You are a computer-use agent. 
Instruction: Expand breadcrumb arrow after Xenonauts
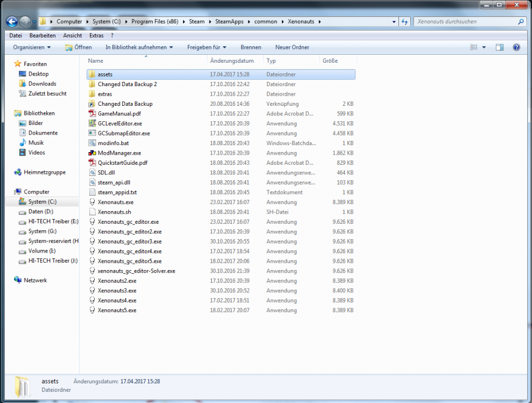(319, 22)
